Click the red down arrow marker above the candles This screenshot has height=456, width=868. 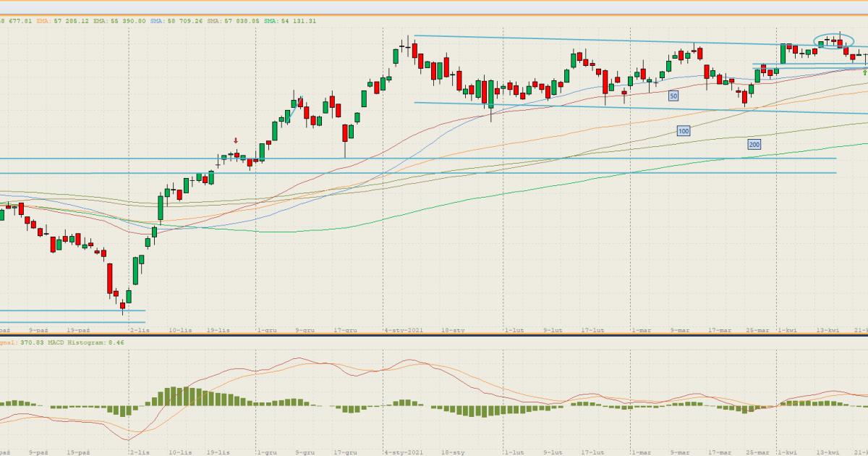[x=235, y=140]
